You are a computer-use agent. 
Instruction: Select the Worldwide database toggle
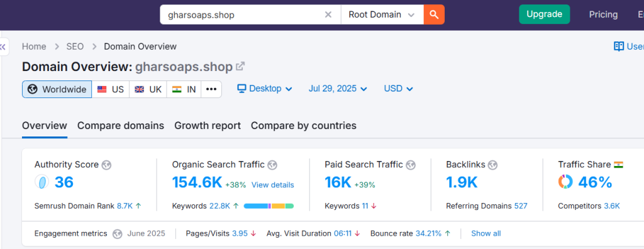57,89
